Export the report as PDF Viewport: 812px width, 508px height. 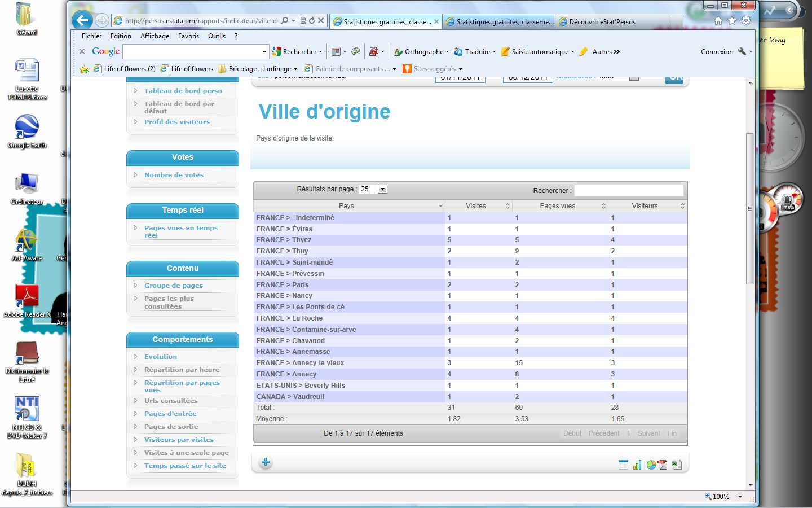pyautogui.click(x=663, y=465)
